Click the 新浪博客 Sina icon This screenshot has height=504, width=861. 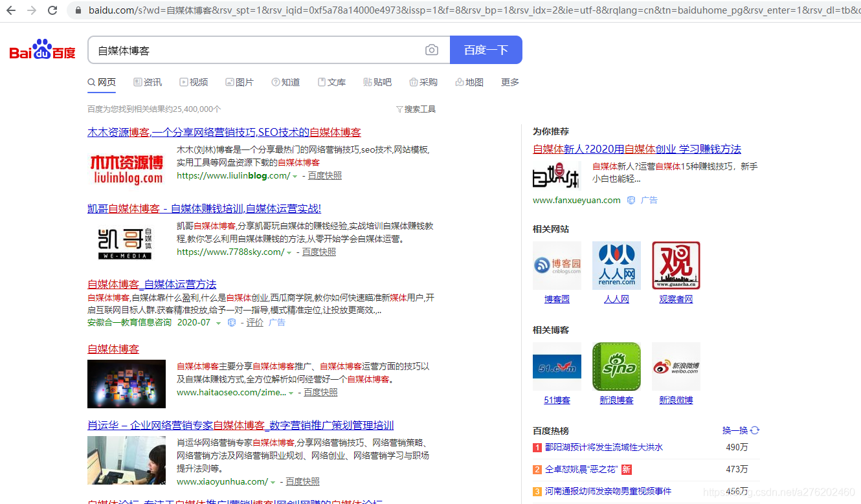(616, 367)
